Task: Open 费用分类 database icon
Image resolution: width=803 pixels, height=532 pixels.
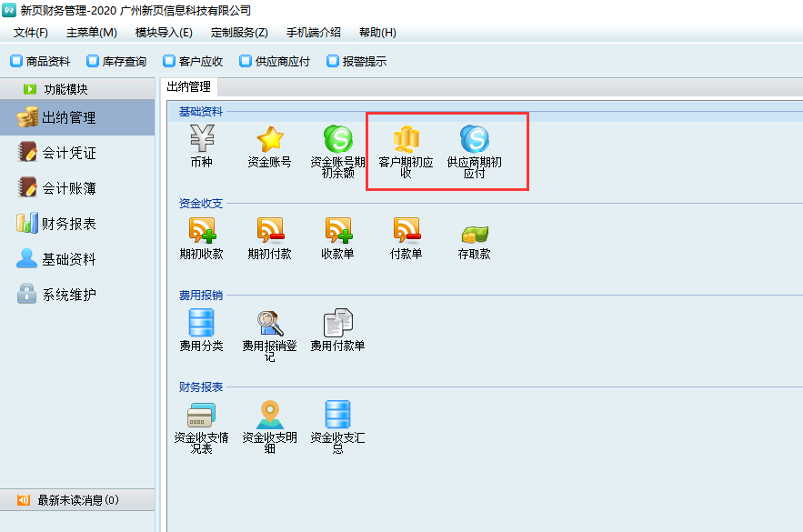Action: click(x=201, y=323)
